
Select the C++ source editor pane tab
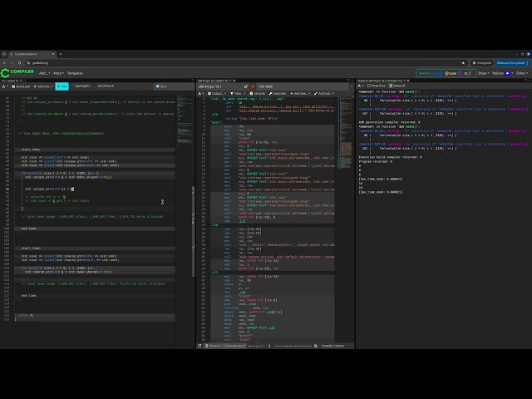pyautogui.click(x=12, y=81)
